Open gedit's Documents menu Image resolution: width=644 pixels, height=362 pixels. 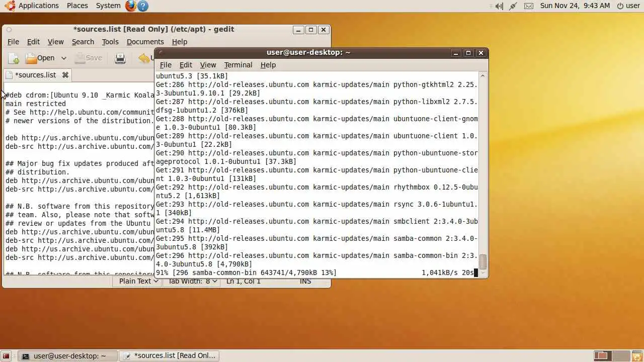click(x=145, y=42)
